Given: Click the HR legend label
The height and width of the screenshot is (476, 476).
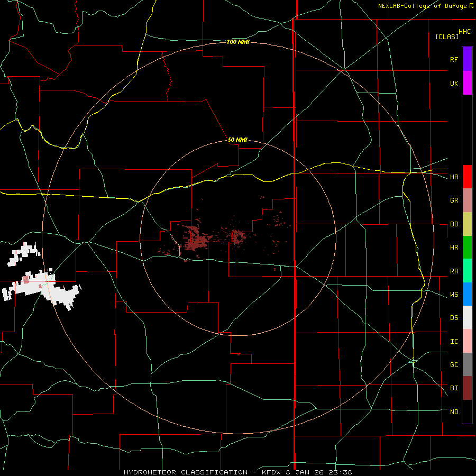Looking at the screenshot, I should point(454,248).
